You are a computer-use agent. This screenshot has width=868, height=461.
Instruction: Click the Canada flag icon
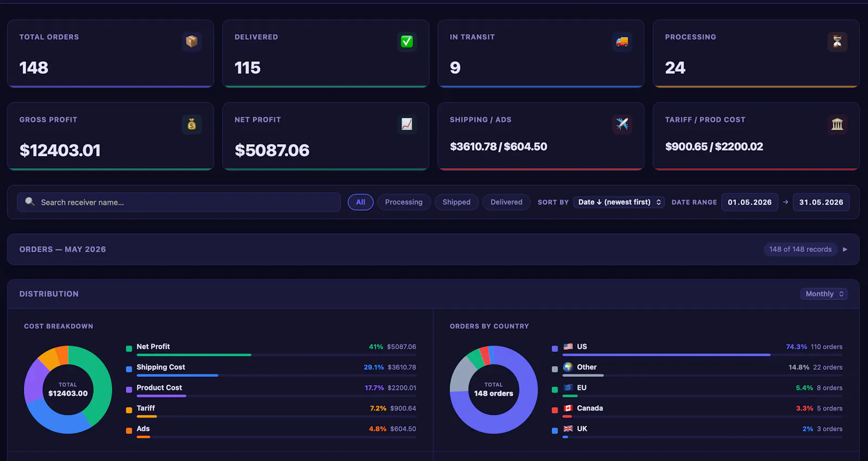568,408
